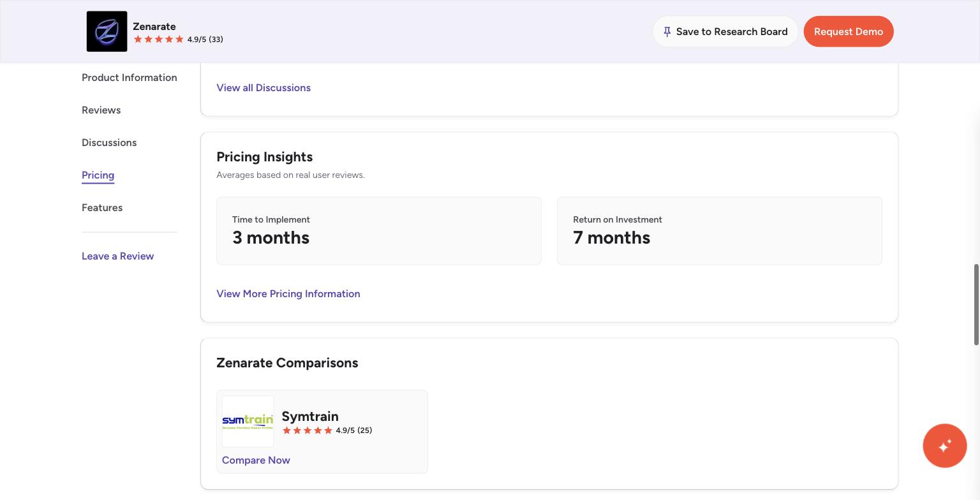
Task: Open View More Pricing Information
Action: [x=288, y=293]
